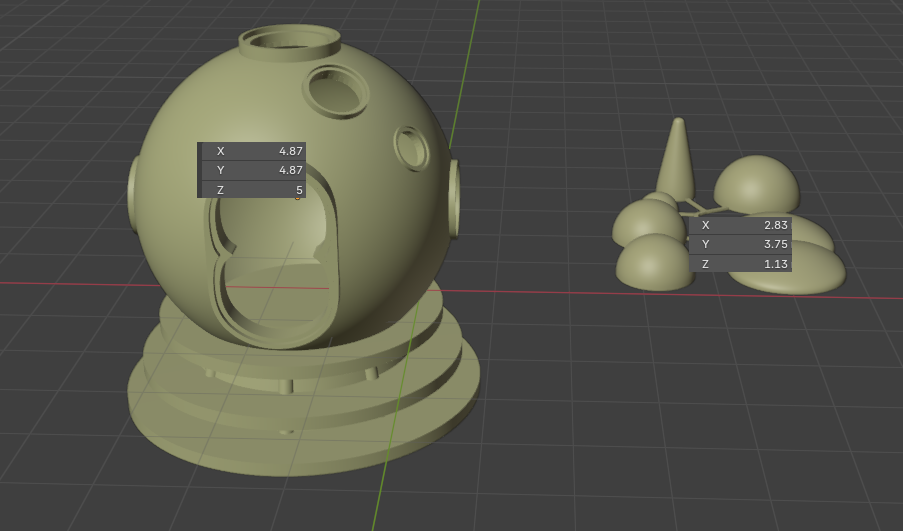Click the Z dimension field showing 5

(x=253, y=189)
